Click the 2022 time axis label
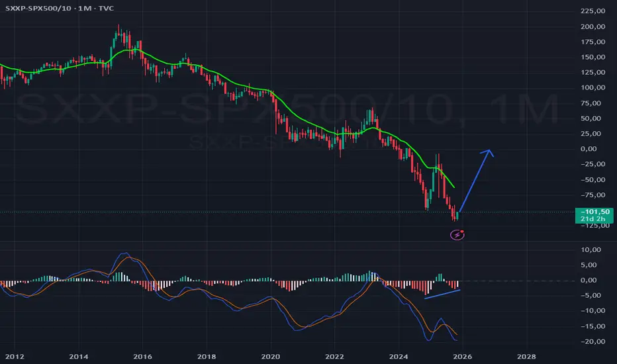 pyautogui.click(x=334, y=357)
